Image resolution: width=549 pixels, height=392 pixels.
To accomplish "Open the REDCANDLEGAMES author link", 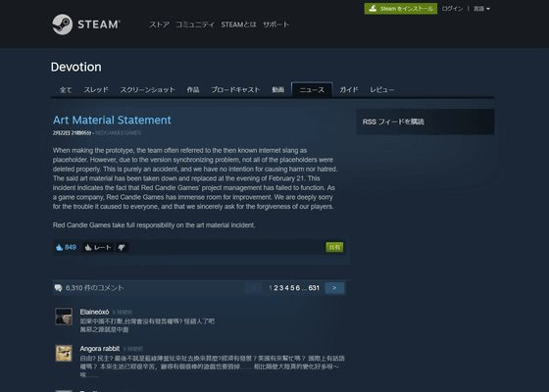I will point(118,133).
